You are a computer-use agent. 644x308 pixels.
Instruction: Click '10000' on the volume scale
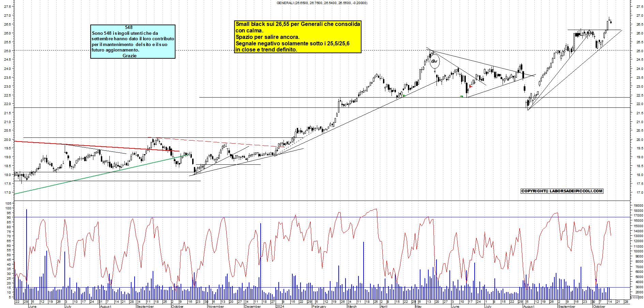(638, 251)
